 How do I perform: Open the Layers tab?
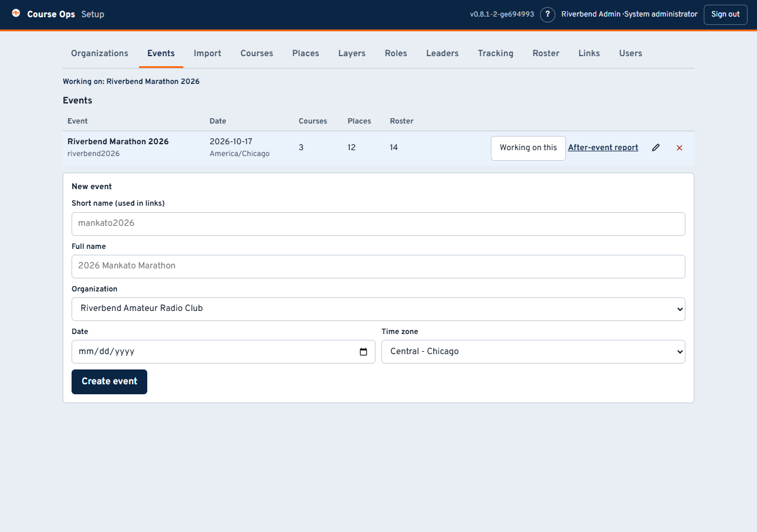352,53
